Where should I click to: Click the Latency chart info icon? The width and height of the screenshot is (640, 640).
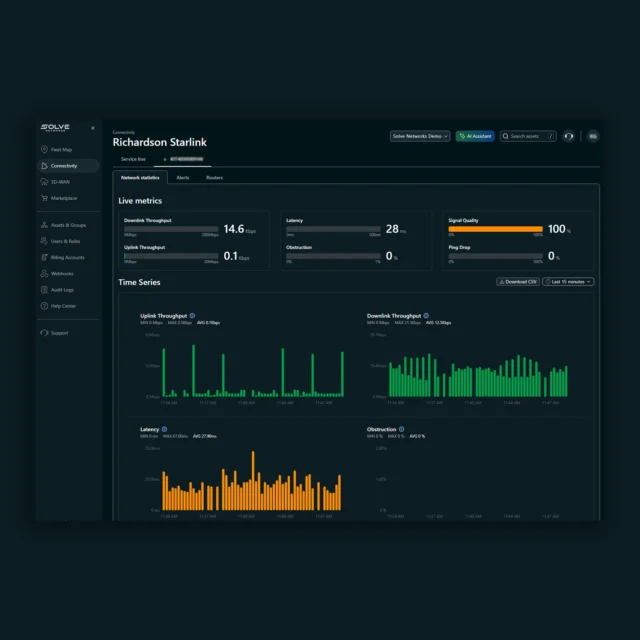[164, 428]
